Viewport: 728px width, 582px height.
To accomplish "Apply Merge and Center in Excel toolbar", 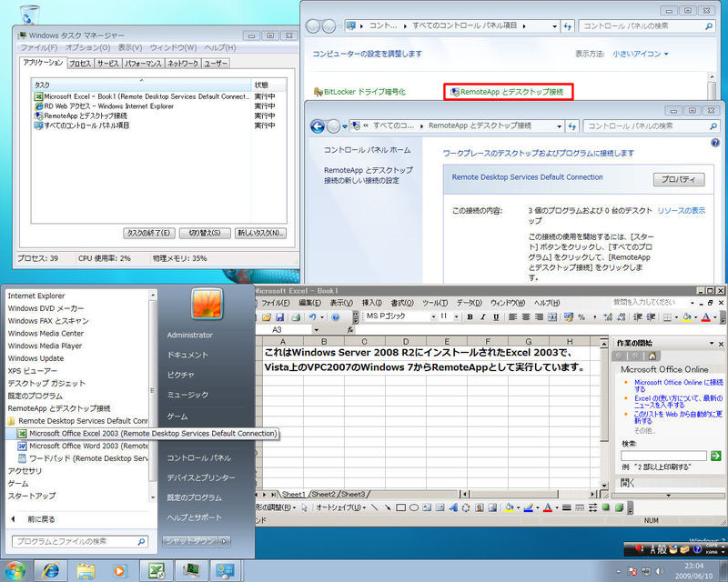I will 552,317.
